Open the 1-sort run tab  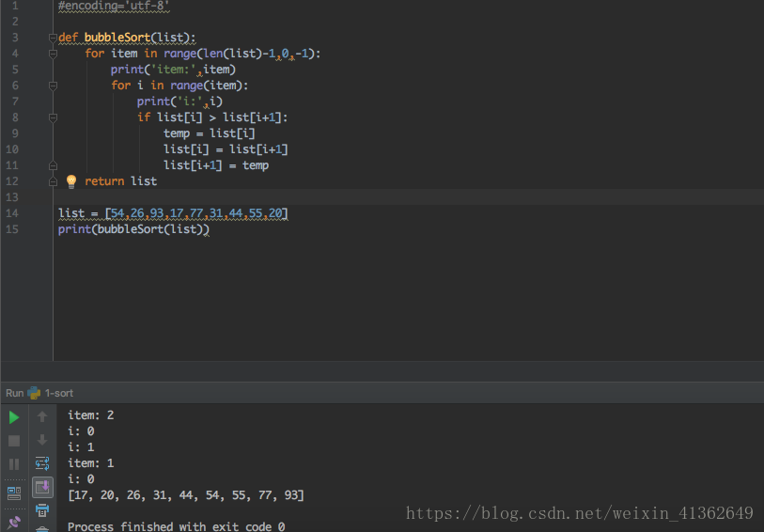59,393
